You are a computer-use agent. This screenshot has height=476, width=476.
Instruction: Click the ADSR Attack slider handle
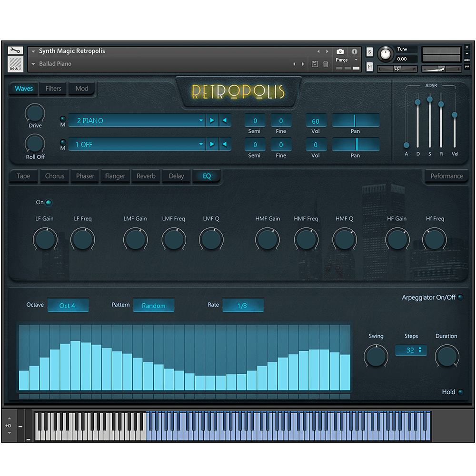(407, 145)
